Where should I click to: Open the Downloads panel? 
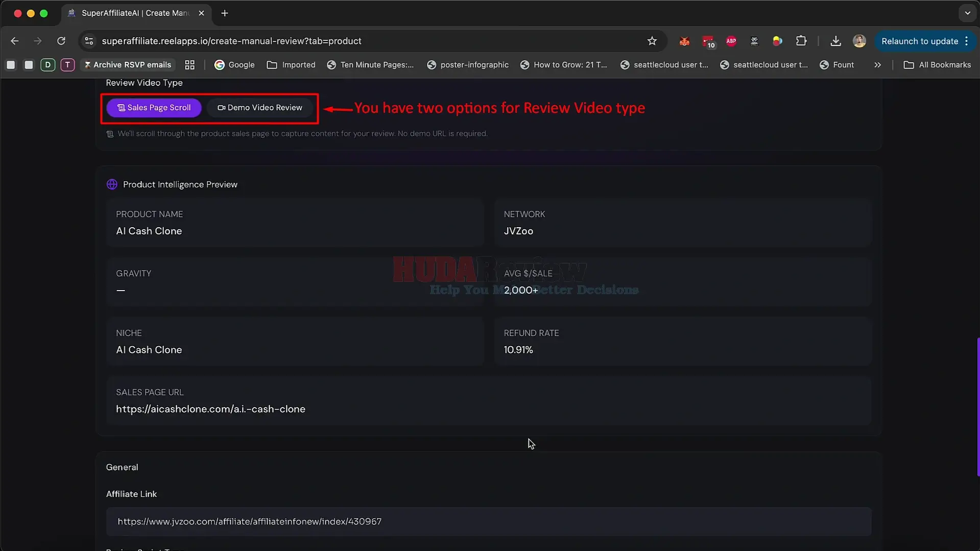[x=835, y=41]
